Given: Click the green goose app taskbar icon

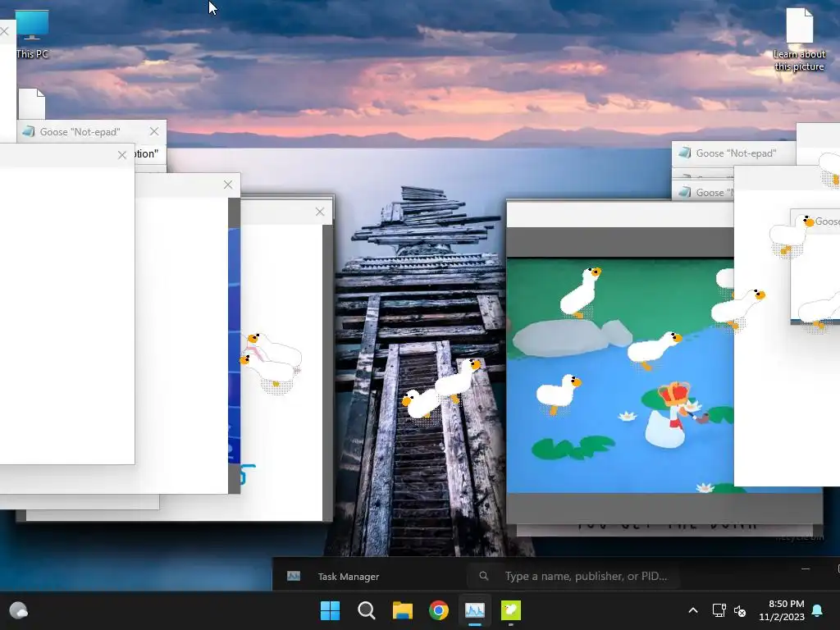Looking at the screenshot, I should click(510, 610).
